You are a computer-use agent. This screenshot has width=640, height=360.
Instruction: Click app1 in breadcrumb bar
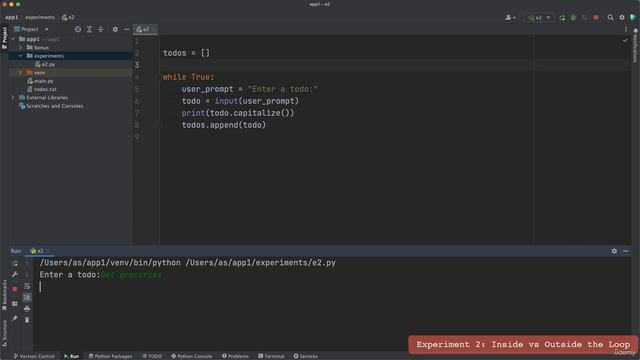pos(11,17)
